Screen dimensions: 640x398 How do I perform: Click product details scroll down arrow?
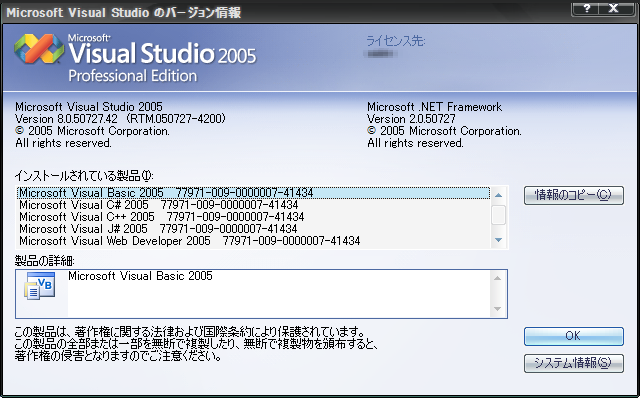click(497, 309)
